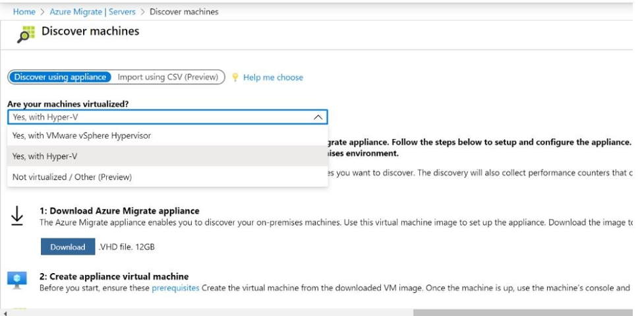Image resolution: width=644 pixels, height=316 pixels.
Task: Open the Help me choose link
Action: click(273, 77)
